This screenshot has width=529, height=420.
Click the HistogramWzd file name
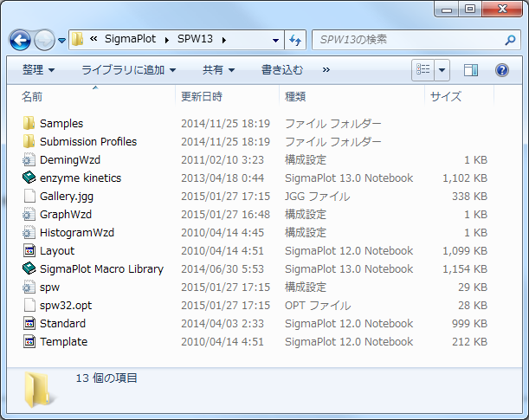(77, 233)
